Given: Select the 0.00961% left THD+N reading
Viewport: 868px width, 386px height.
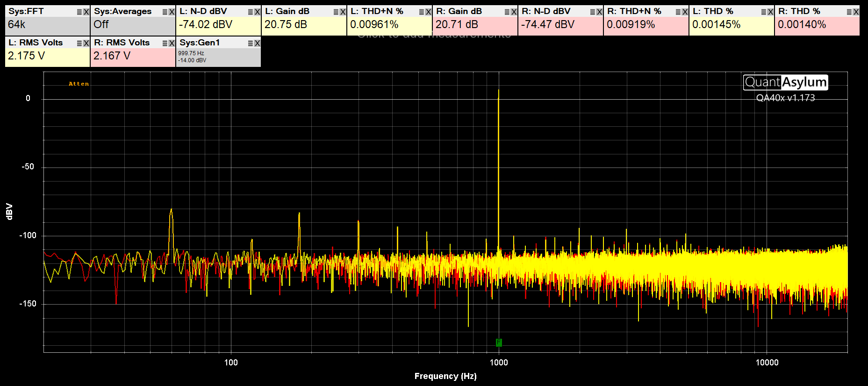Looking at the screenshot, I should (x=374, y=24).
